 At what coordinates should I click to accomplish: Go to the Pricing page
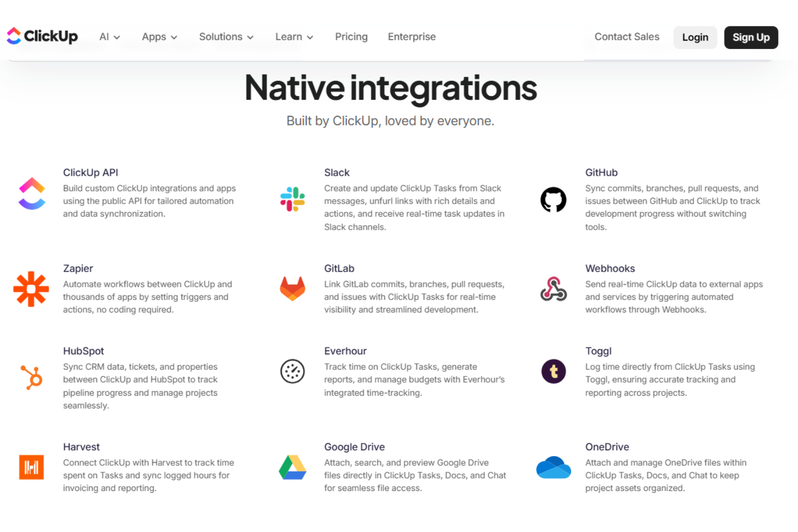351,37
